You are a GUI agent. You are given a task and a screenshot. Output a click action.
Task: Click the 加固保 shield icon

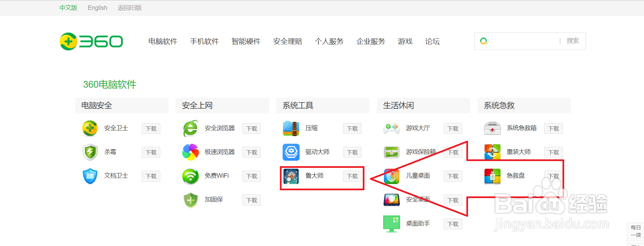191,200
